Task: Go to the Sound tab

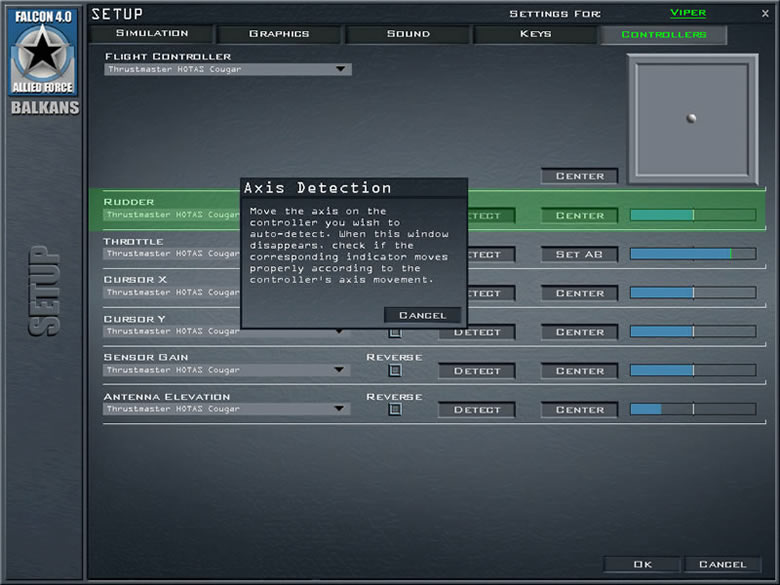Action: click(x=408, y=34)
